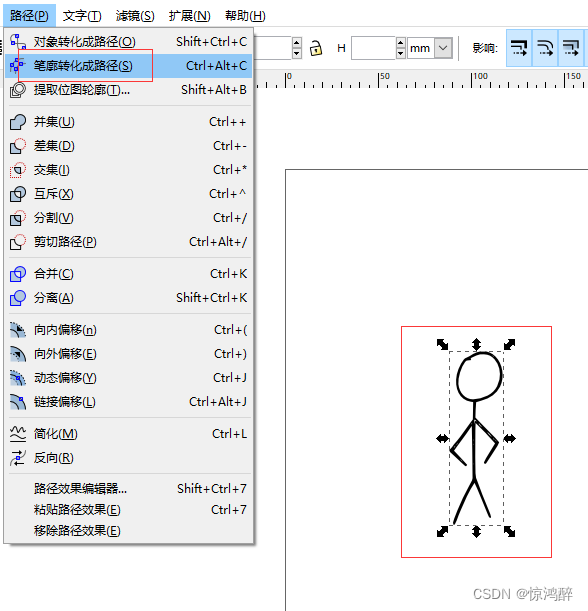Click the stick figure's head
588x611 pixels.
click(x=479, y=376)
